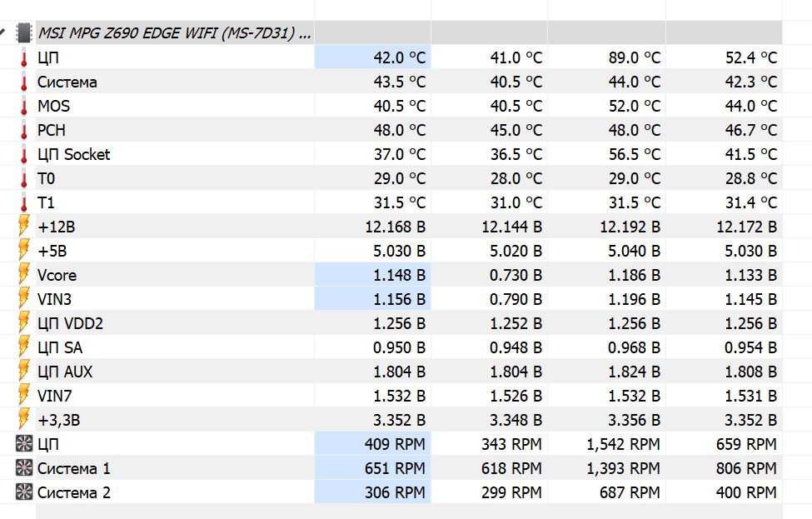Select the MSI MPG Z690 EDGE WIFI header
The height and width of the screenshot is (519, 812).
(175, 33)
